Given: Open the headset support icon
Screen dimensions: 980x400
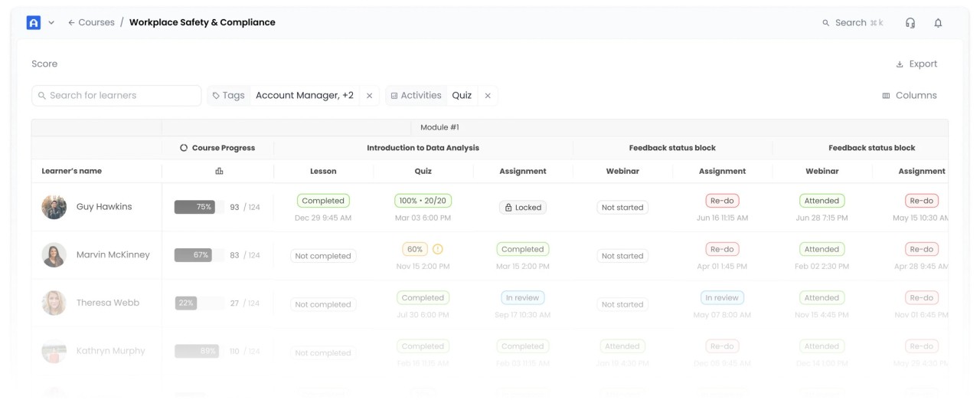Looking at the screenshot, I should (910, 23).
